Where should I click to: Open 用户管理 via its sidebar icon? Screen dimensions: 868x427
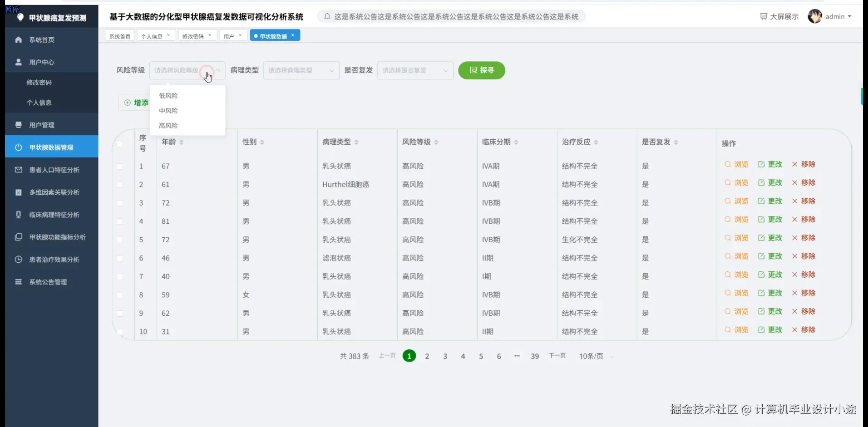click(18, 124)
